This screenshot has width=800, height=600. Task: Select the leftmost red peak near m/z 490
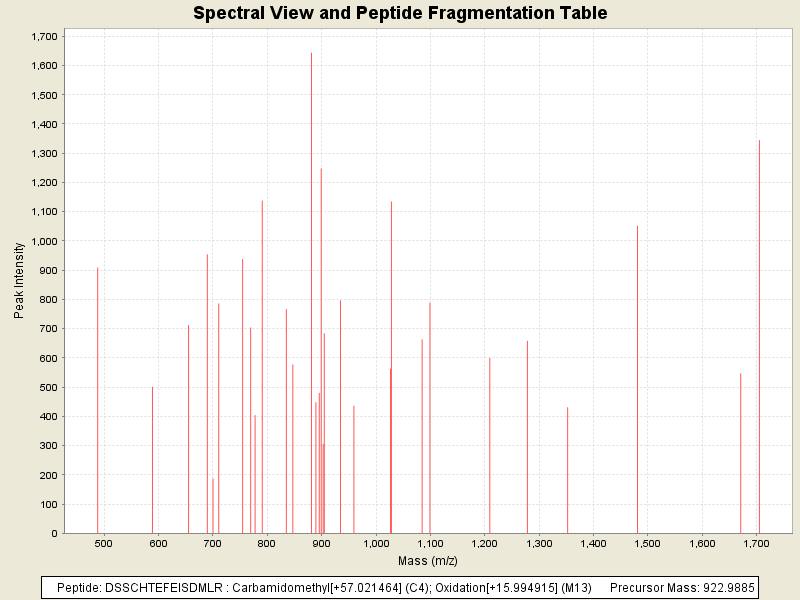tap(97, 400)
